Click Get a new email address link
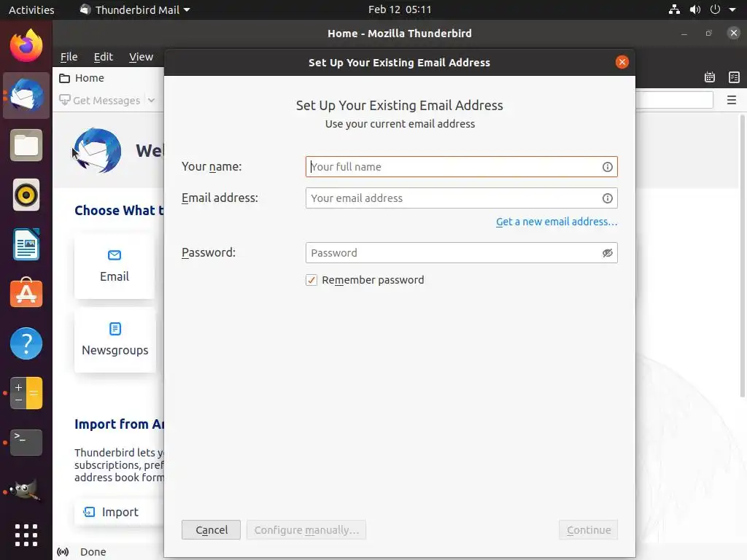 [x=557, y=222]
